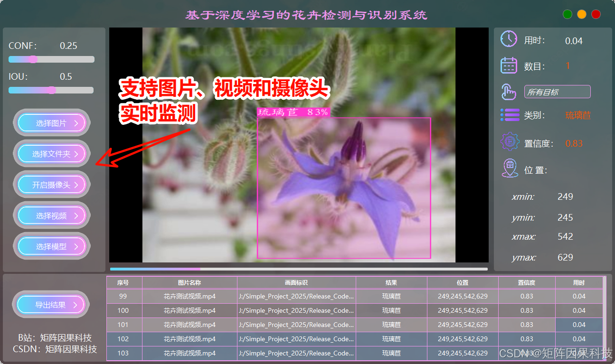This screenshot has width=615, height=364.
Task: Click the clock icon beside 用时
Action: pos(509,39)
